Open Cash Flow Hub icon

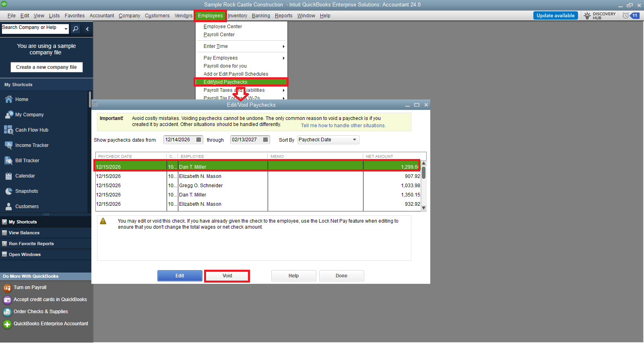(x=8, y=130)
